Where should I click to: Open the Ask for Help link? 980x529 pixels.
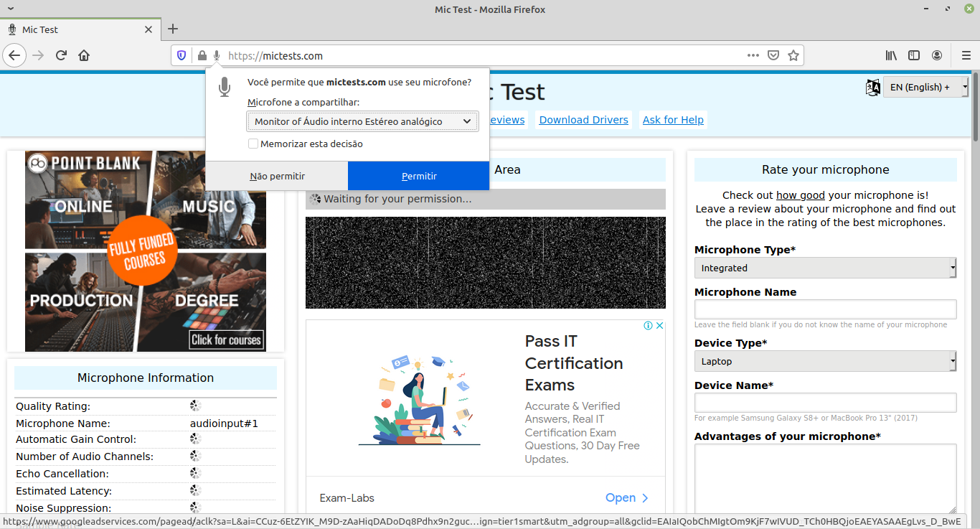(x=673, y=120)
